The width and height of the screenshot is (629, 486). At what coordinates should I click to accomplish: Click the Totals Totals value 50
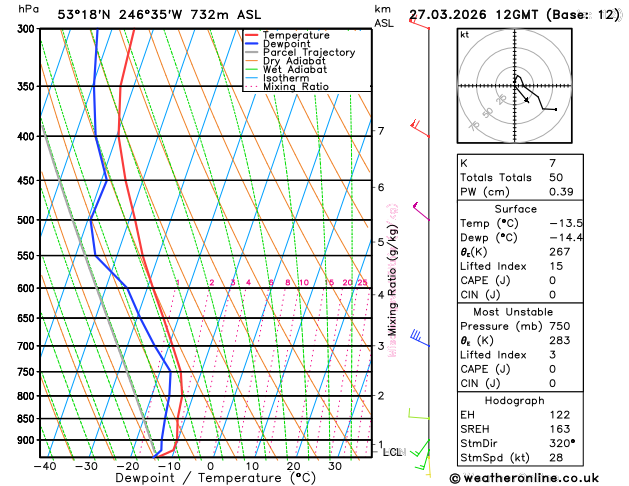coord(556,178)
